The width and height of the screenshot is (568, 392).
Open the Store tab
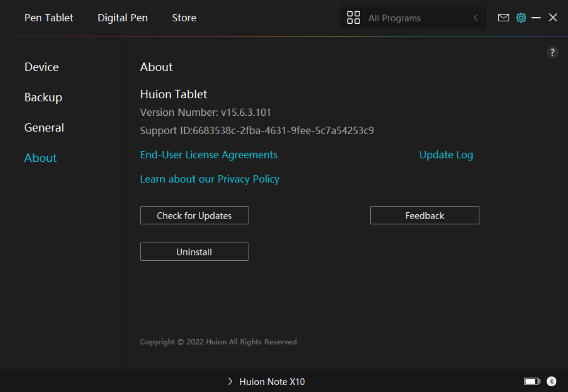click(184, 18)
